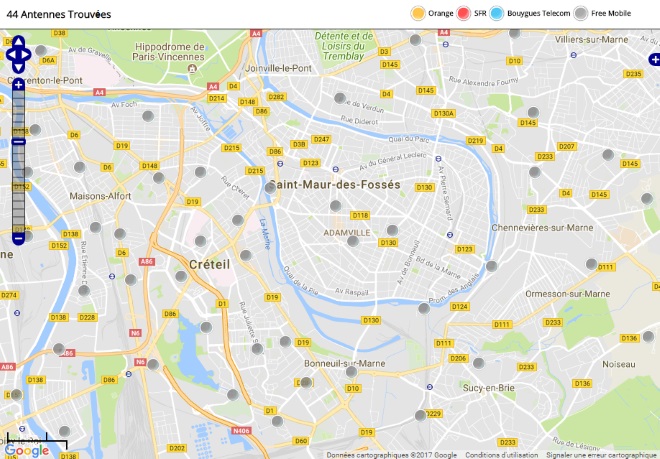Screen dimensions: 660x459
Task: Select the antenna marker near the D3 label at top
Action: click(x=415, y=40)
